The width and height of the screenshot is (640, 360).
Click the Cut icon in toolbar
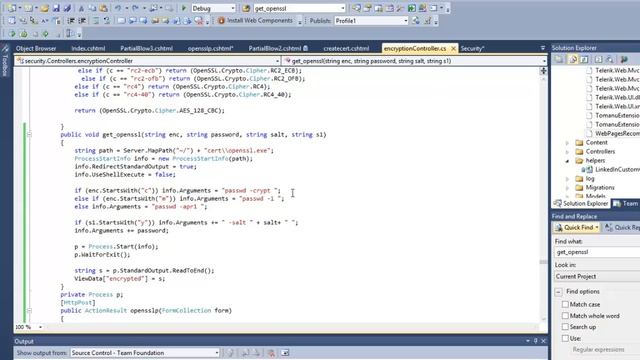click(x=81, y=8)
